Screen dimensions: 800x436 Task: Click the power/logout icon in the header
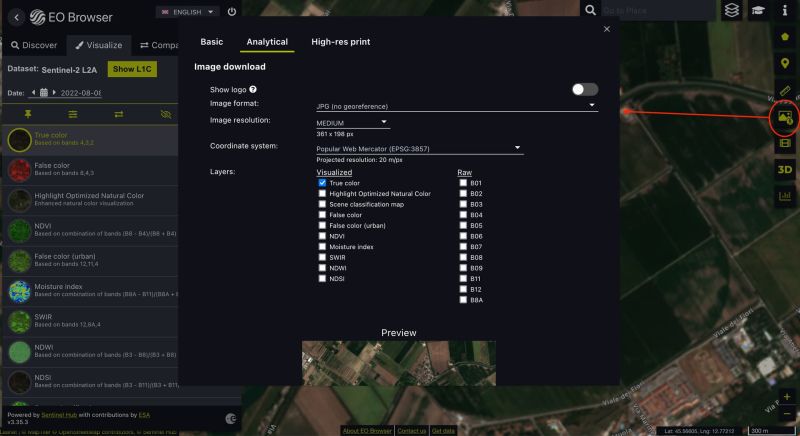click(x=232, y=12)
